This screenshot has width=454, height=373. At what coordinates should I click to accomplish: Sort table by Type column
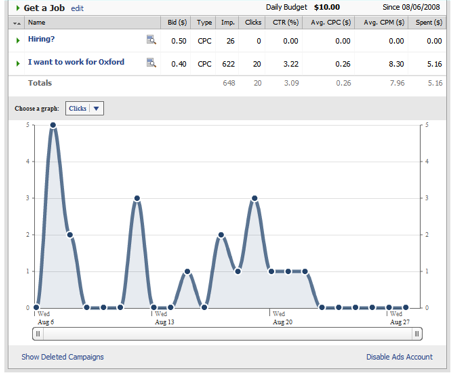click(204, 22)
